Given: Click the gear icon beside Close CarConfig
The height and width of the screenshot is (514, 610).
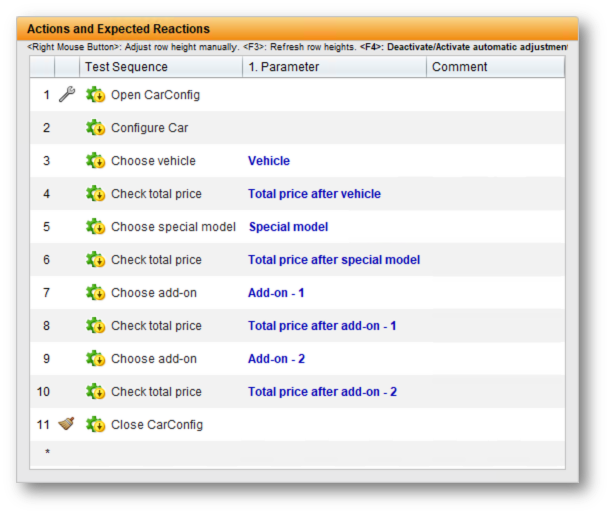Looking at the screenshot, I should 95,425.
